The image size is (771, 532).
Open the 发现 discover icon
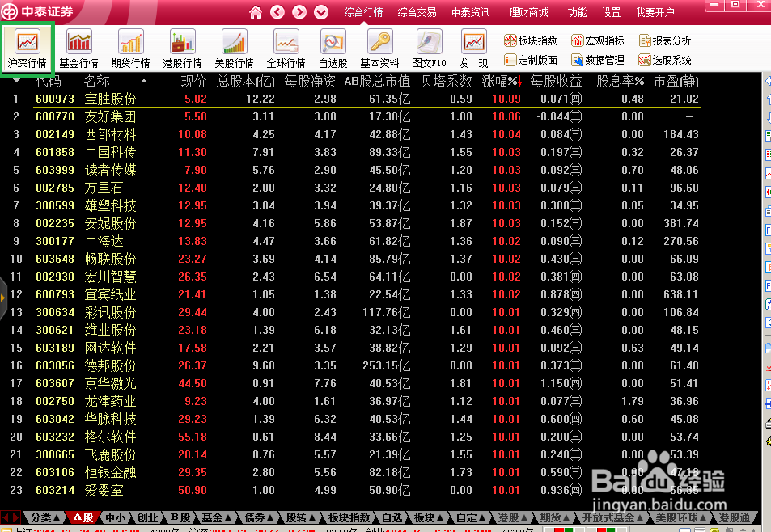pyautogui.click(x=473, y=49)
